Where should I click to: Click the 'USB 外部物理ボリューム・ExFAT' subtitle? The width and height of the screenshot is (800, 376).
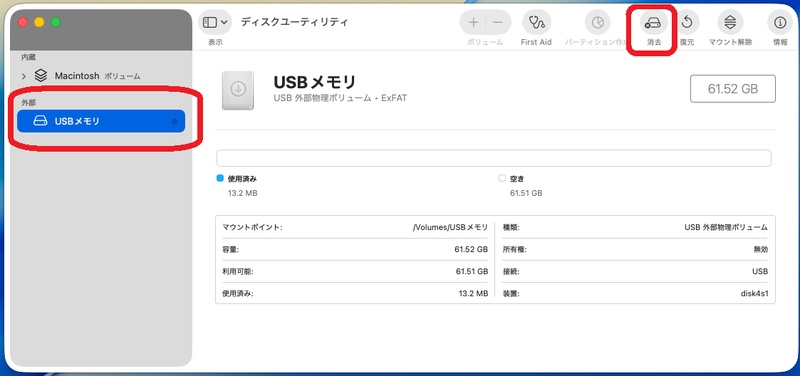(x=340, y=98)
